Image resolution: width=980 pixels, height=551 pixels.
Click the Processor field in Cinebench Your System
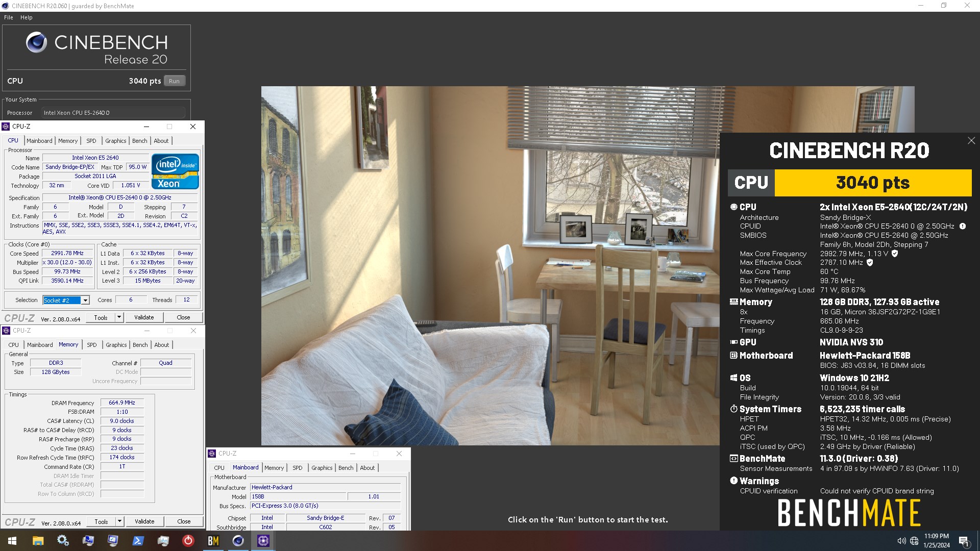(114, 113)
